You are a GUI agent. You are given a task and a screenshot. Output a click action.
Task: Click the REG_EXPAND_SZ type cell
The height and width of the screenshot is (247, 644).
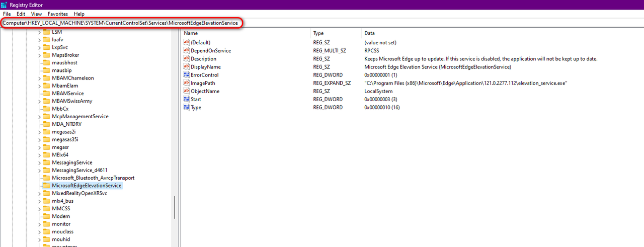[332, 83]
